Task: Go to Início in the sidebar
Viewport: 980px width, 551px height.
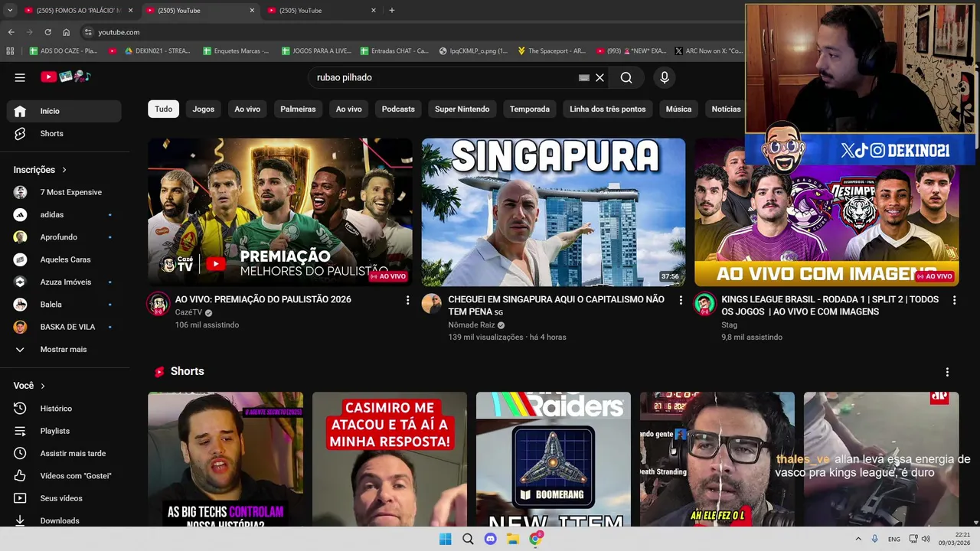Action: point(64,111)
